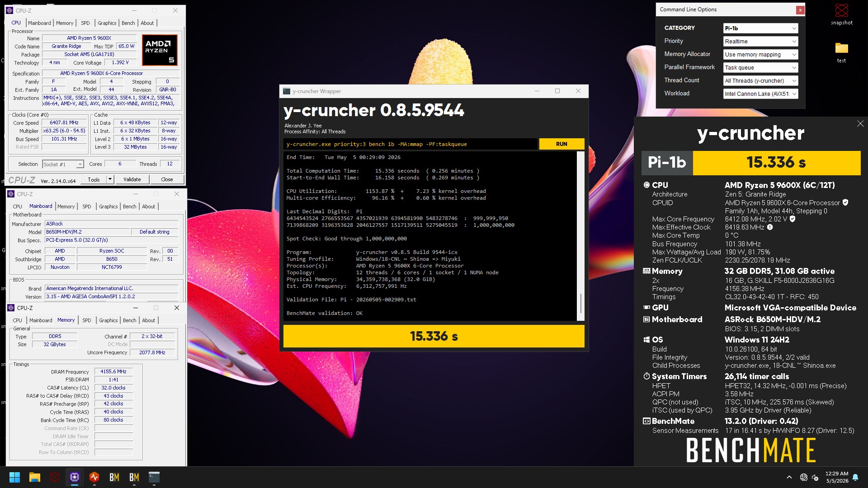Click Multiplier x63.25 value field

click(64, 131)
